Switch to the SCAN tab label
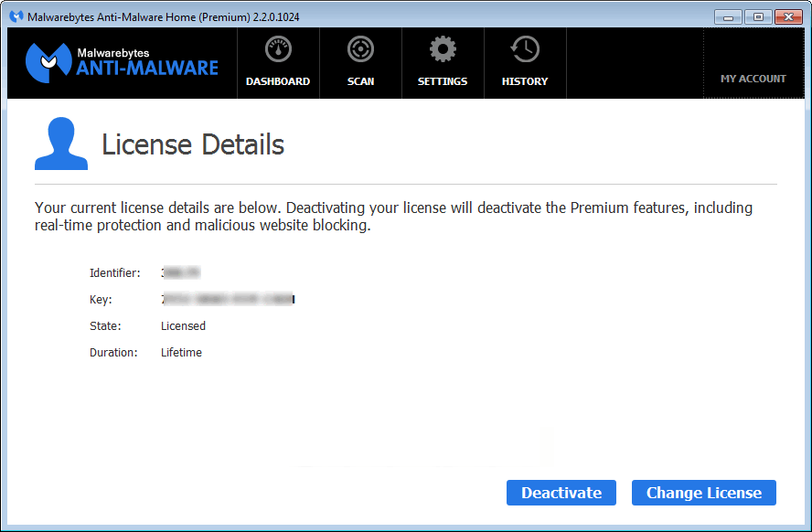812x532 pixels. pos(360,81)
